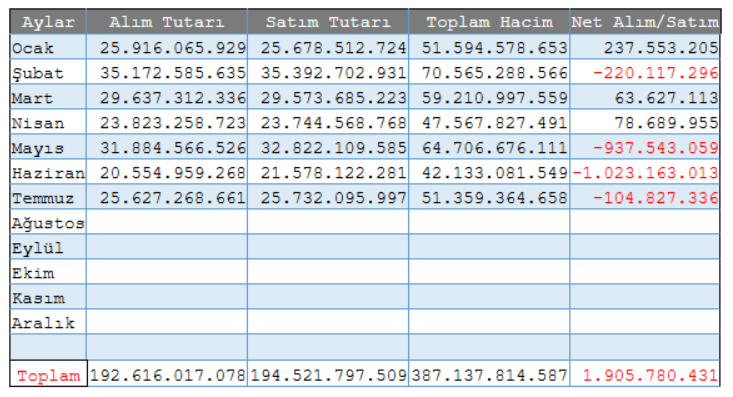Select Haziran net value -1.023.163.013
Viewport: 733px width, 397px height.
645,173
